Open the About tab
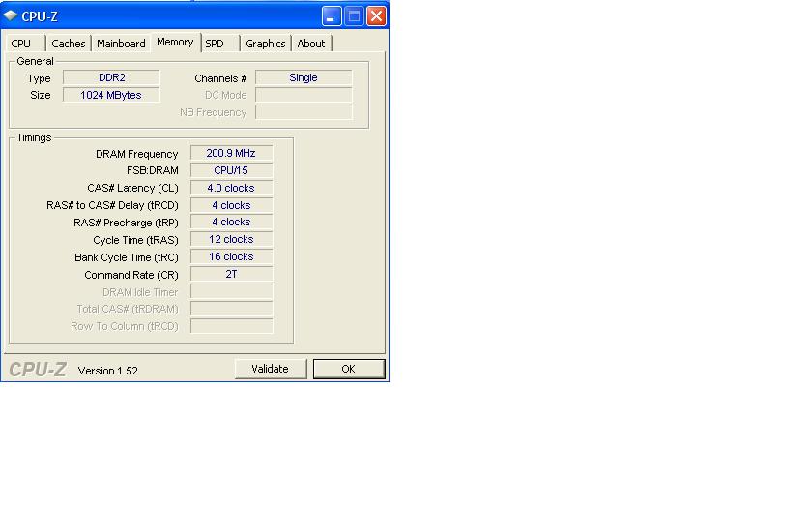Viewport: 812px width, 508px height. (x=311, y=44)
